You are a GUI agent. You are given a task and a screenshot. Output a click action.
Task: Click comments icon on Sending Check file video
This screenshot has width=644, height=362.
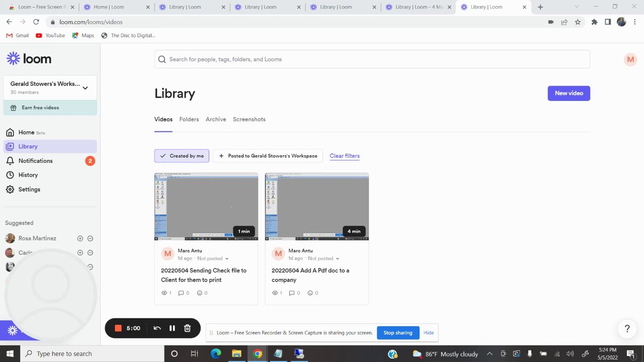click(181, 293)
